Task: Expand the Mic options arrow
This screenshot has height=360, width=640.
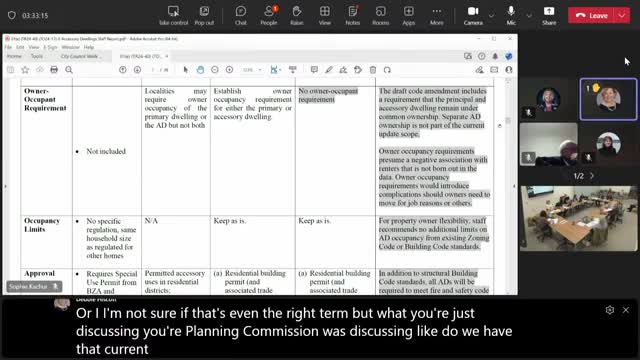Action: pyautogui.click(x=529, y=16)
